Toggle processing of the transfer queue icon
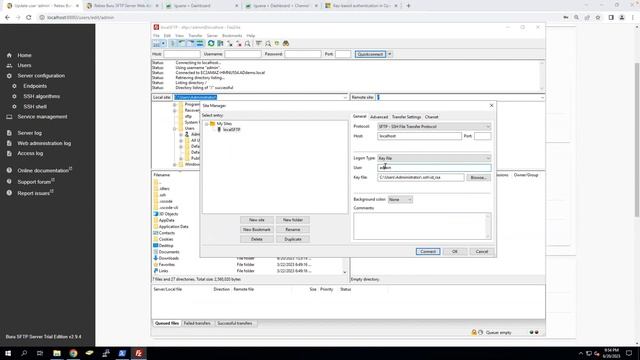Viewport: 640px width, 360px height. click(x=220, y=43)
